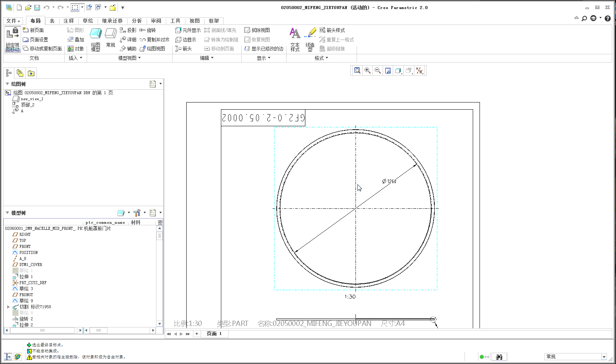This screenshot has width=616, height=364.
Task: Click the Redo arrow icon
Action: click(x=60, y=8)
